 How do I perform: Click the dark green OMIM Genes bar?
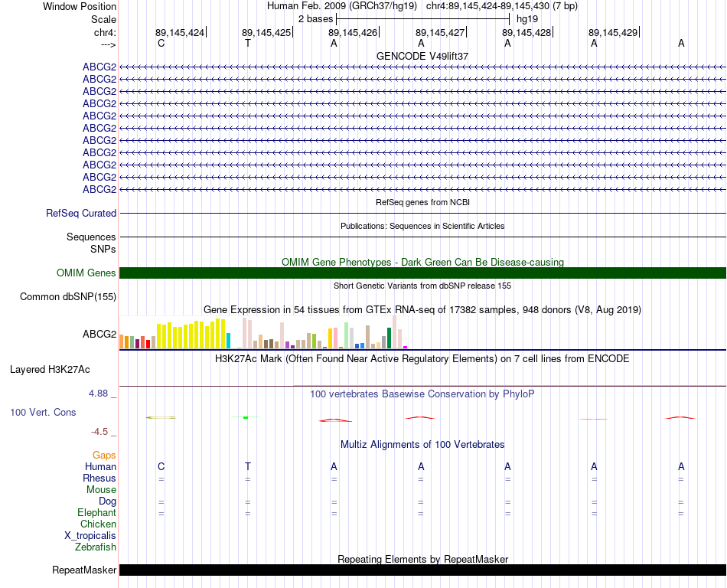pos(422,273)
